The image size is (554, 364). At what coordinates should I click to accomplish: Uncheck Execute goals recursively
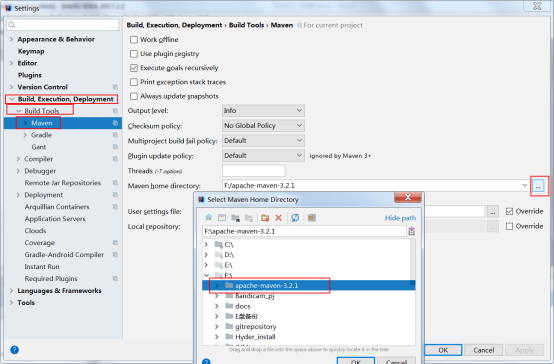[x=134, y=68]
